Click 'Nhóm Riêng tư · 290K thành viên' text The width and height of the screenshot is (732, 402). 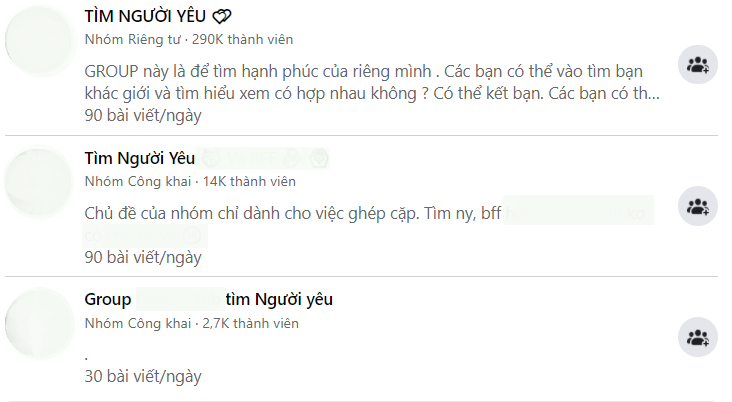point(189,39)
